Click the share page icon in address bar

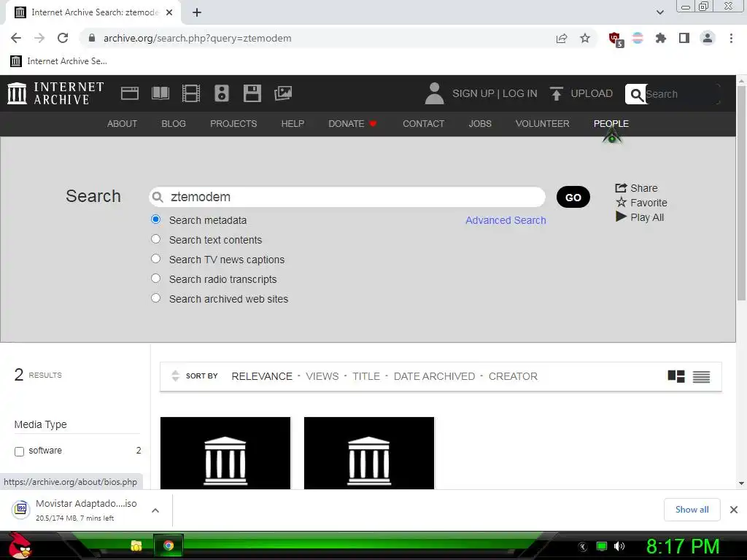click(562, 38)
